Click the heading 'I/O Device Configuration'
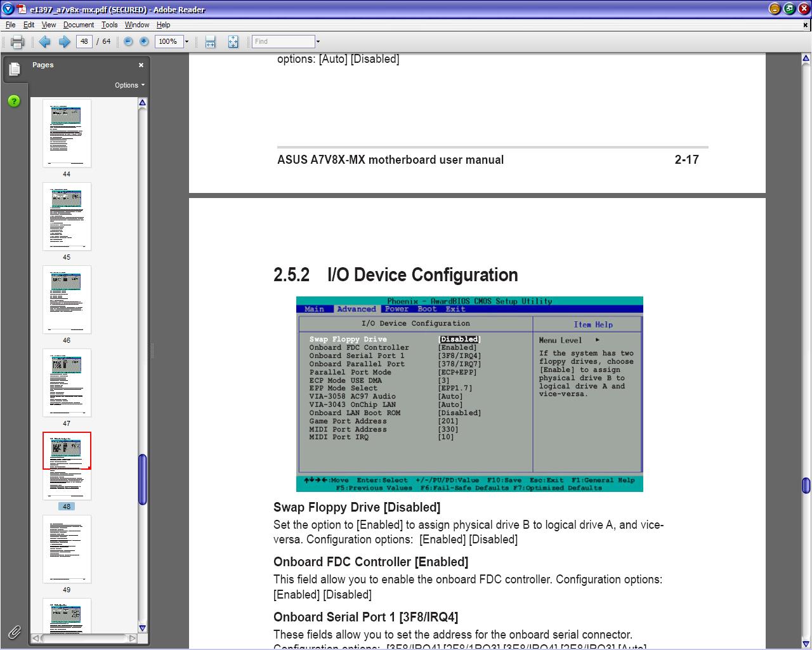Screen dimensions: 812x650 point(422,275)
